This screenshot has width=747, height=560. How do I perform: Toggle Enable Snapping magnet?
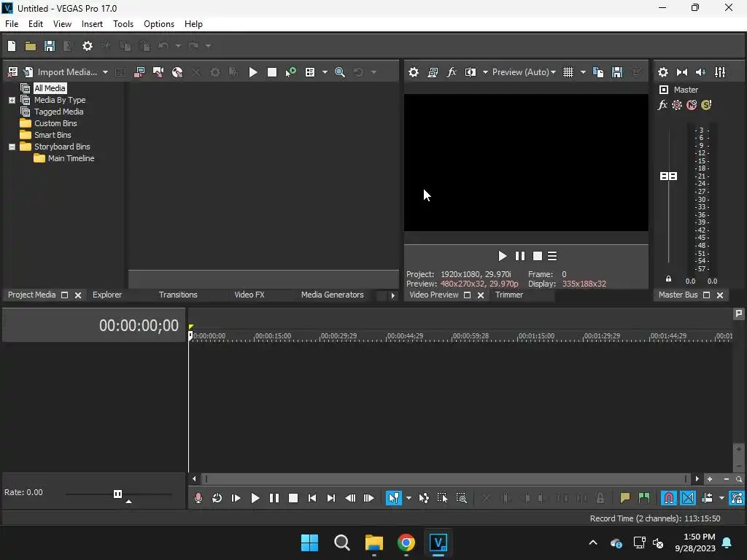669,498
